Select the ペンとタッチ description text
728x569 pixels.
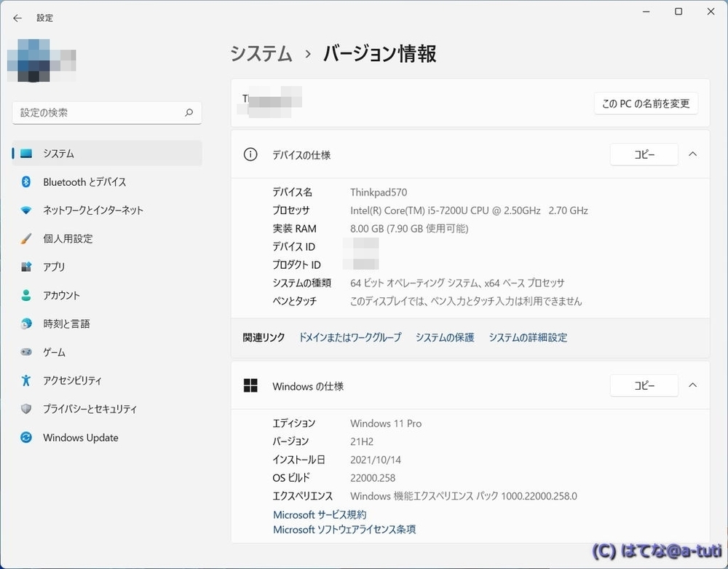click(x=466, y=301)
